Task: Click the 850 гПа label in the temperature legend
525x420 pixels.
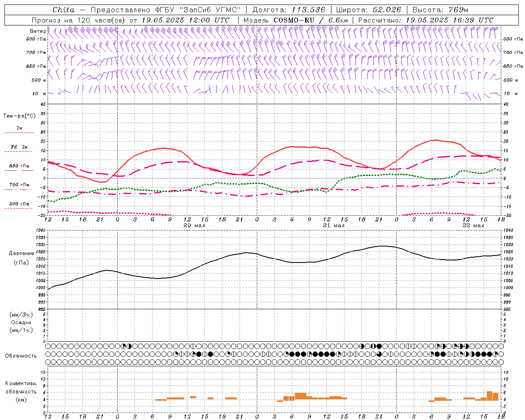Action: [x=19, y=166]
